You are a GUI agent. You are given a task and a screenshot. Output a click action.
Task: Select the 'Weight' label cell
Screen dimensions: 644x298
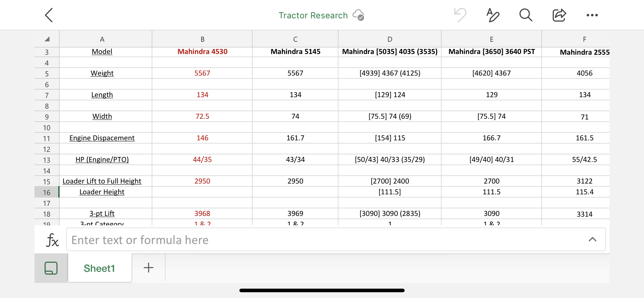106,73
